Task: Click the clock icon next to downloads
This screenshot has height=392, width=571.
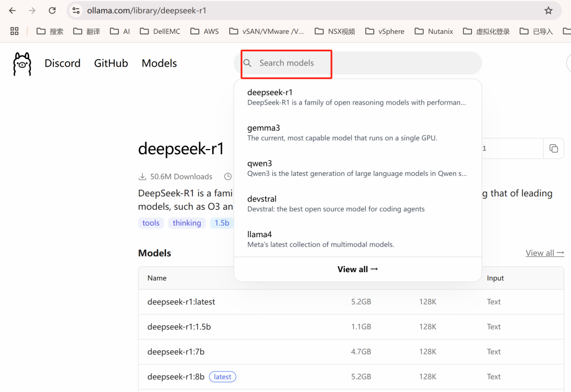Action: [x=228, y=176]
